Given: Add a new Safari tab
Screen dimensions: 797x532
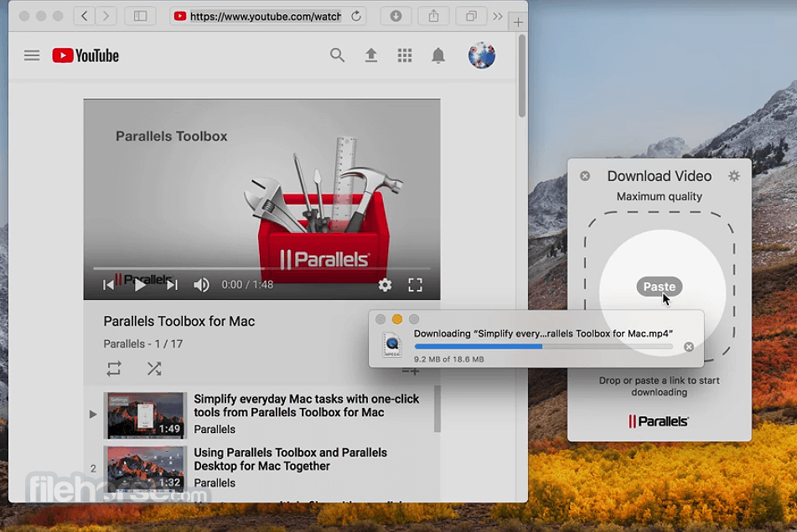Looking at the screenshot, I should (517, 22).
